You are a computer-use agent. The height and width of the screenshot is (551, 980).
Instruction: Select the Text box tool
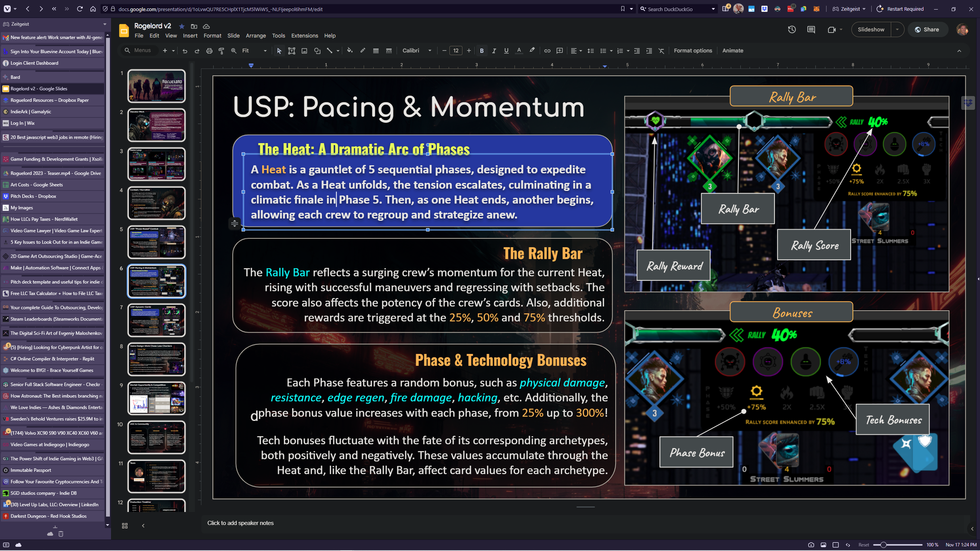click(291, 51)
